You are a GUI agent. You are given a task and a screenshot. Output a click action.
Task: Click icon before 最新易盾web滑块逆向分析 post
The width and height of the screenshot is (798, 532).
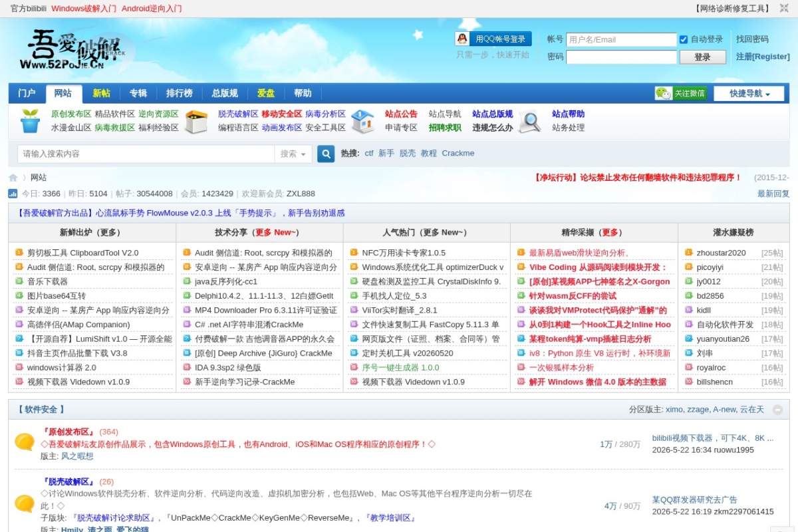click(x=521, y=253)
